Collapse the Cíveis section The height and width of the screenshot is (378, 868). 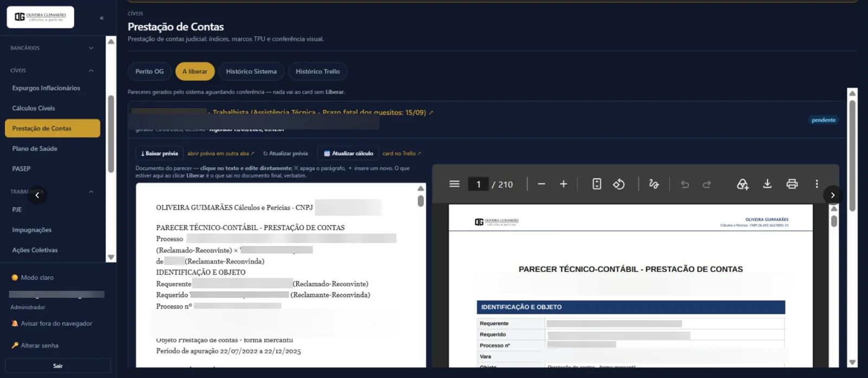[52, 70]
